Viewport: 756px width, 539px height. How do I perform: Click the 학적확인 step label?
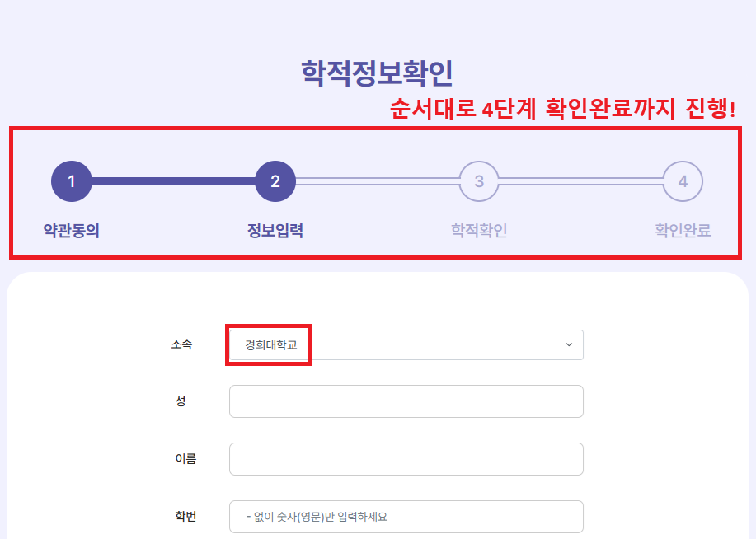click(479, 231)
